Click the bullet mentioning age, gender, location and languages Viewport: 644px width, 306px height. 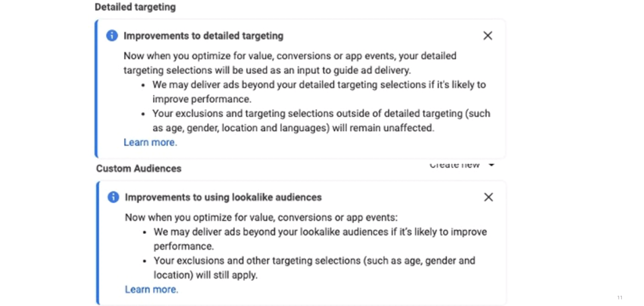tap(321, 120)
